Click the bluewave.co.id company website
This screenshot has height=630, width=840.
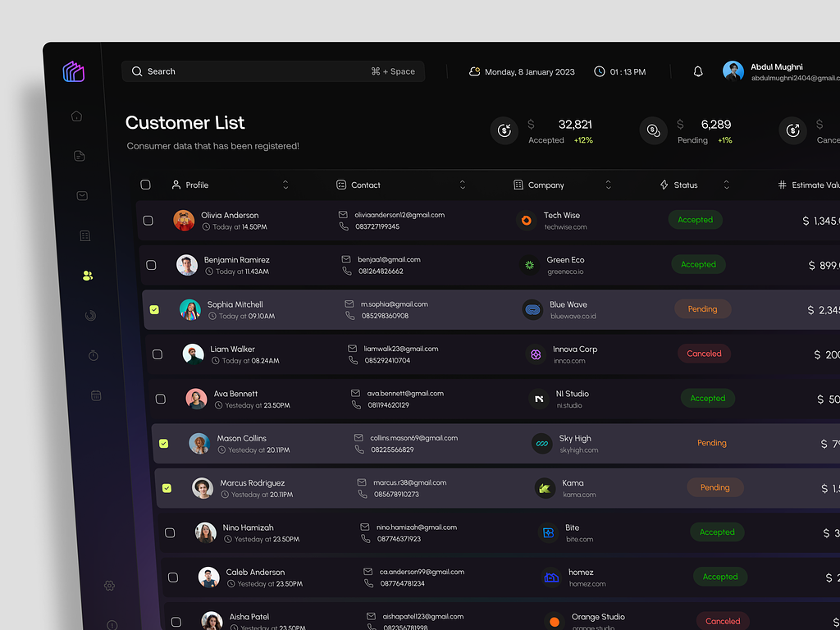click(x=573, y=316)
